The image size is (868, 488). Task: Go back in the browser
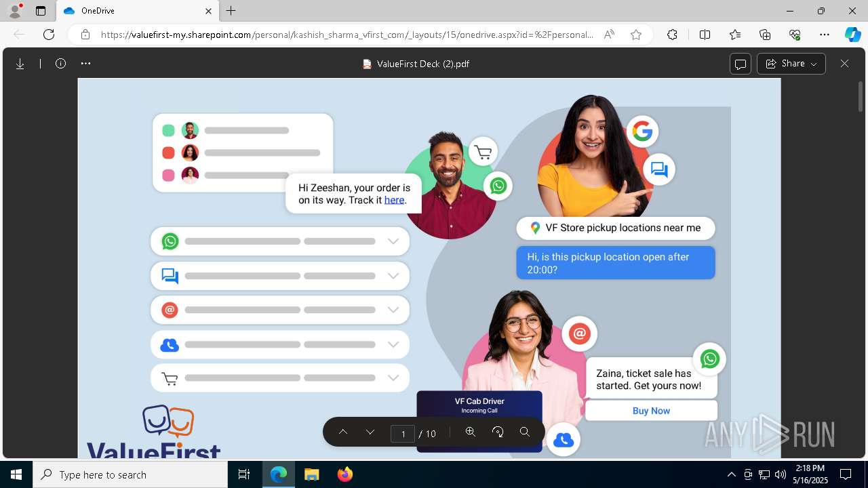click(x=19, y=35)
